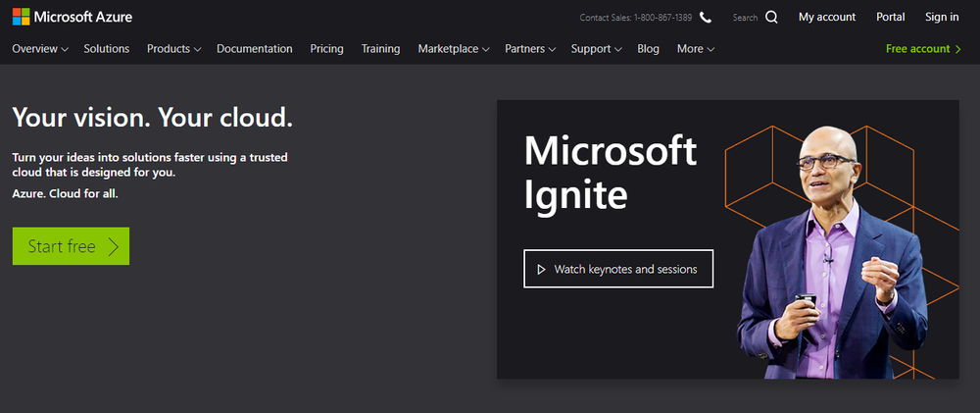This screenshot has height=413, width=980.
Task: Expand the Partners menu
Action: pos(530,49)
